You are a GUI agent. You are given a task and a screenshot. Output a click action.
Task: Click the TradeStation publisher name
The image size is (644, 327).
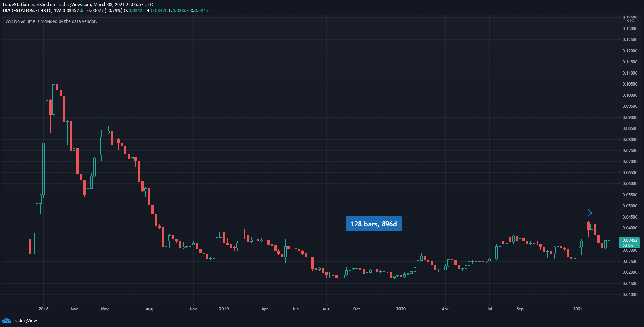coord(16,5)
